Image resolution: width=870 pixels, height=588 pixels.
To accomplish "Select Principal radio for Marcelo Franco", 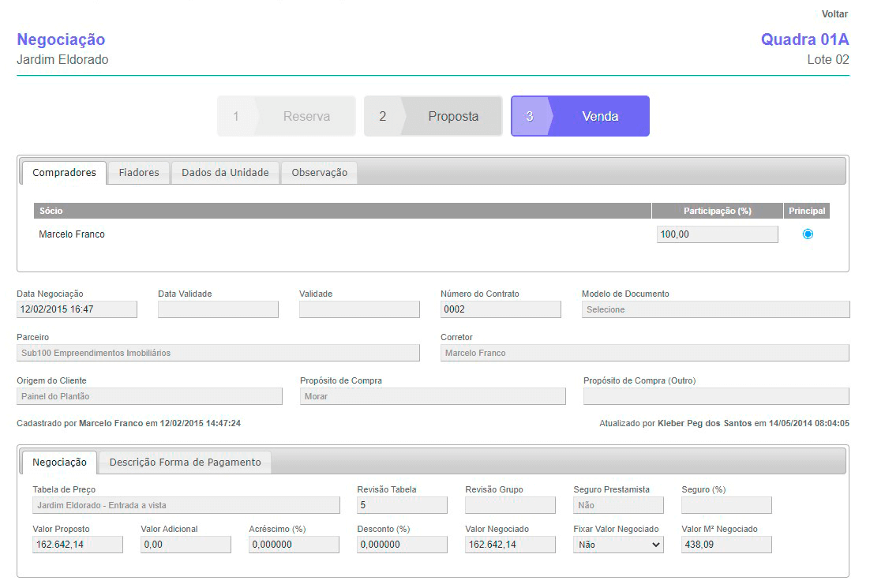I will click(807, 234).
